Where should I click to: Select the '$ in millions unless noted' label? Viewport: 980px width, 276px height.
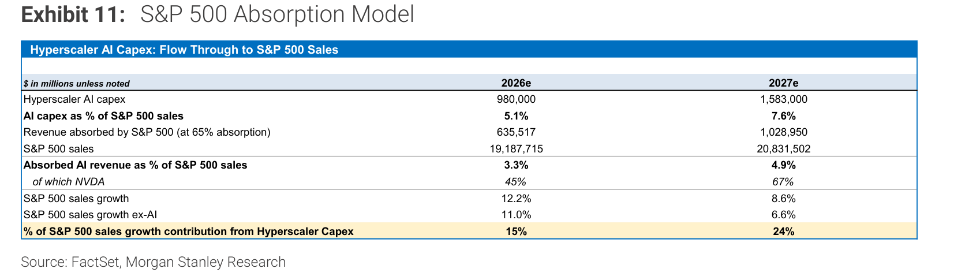(77, 84)
